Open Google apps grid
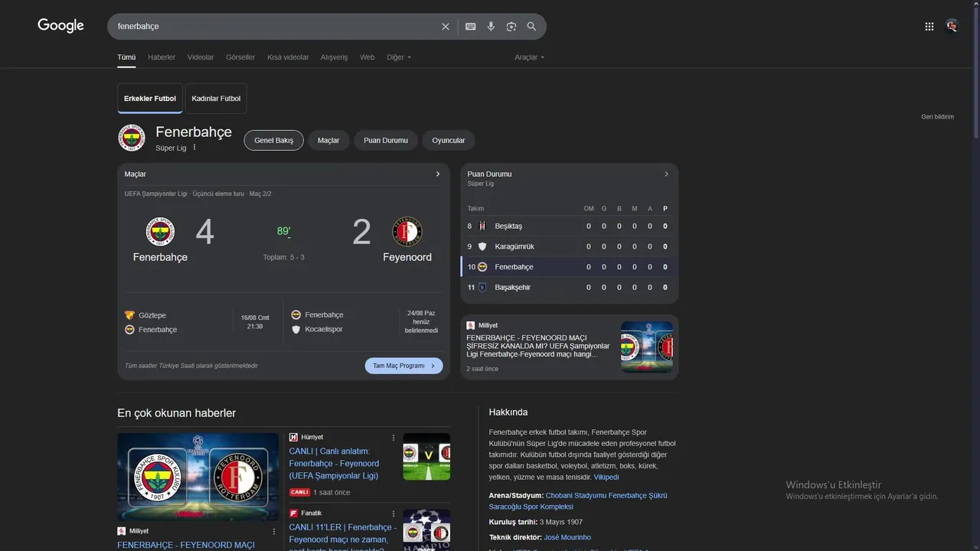 929,26
